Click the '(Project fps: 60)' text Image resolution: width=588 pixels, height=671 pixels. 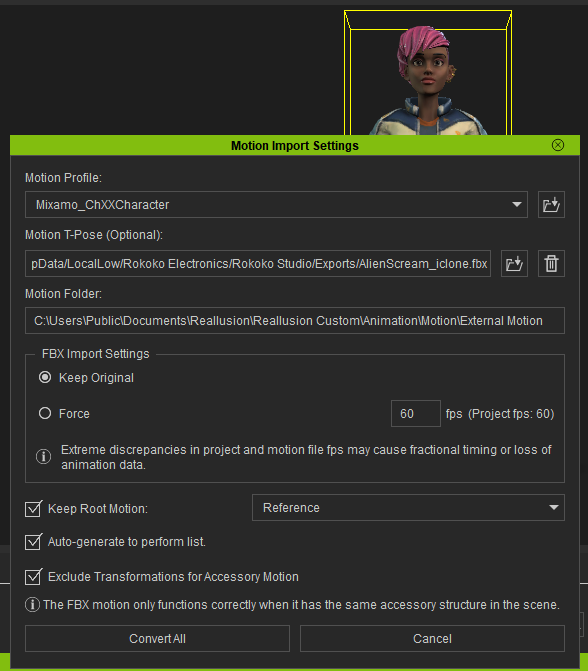511,414
